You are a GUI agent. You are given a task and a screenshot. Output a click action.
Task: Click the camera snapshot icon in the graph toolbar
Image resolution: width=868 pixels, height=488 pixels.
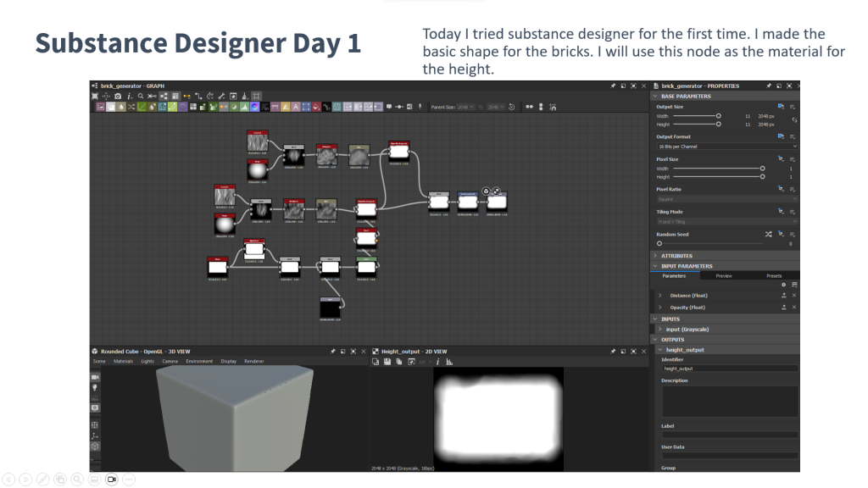click(118, 97)
